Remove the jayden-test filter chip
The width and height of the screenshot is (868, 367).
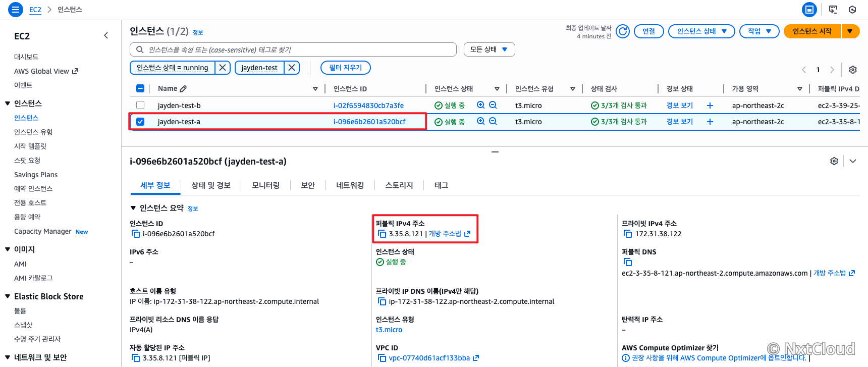[x=292, y=68]
